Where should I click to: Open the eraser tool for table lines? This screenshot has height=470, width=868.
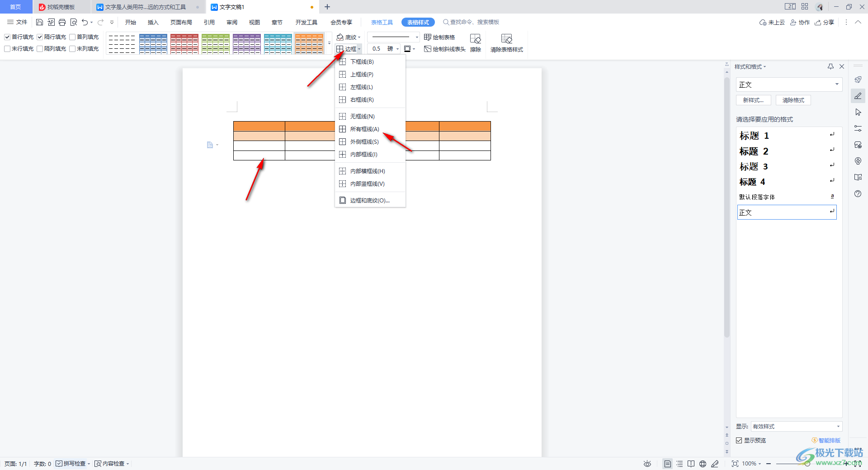[x=475, y=43]
